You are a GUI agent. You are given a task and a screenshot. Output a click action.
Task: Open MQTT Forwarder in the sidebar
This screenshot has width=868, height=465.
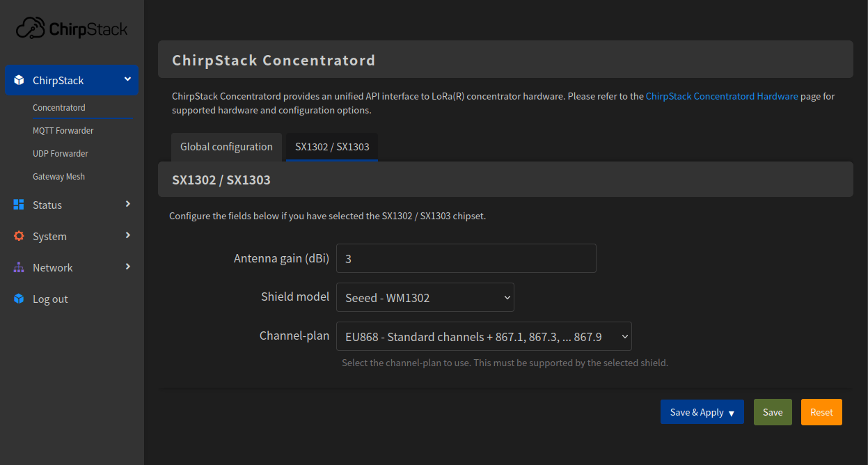coord(63,131)
